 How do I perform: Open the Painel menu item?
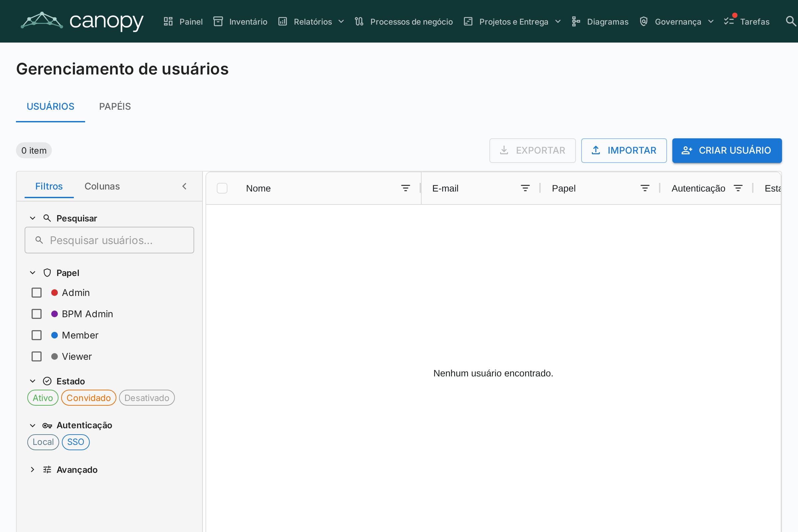[183, 21]
